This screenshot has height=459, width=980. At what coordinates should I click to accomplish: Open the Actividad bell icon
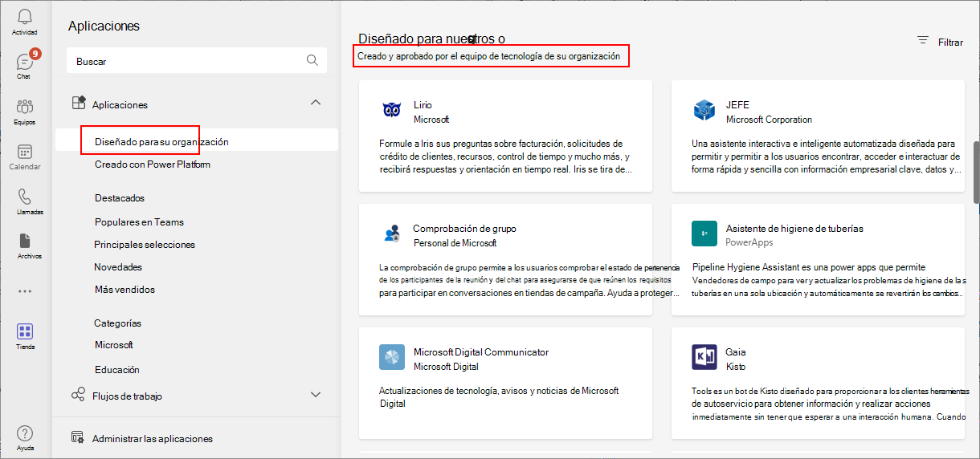[25, 17]
